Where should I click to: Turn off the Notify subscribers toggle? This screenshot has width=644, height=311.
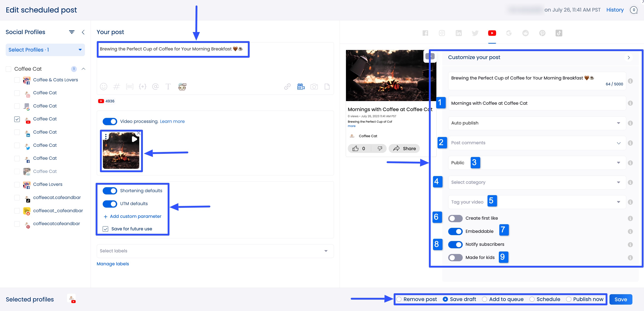click(x=455, y=244)
